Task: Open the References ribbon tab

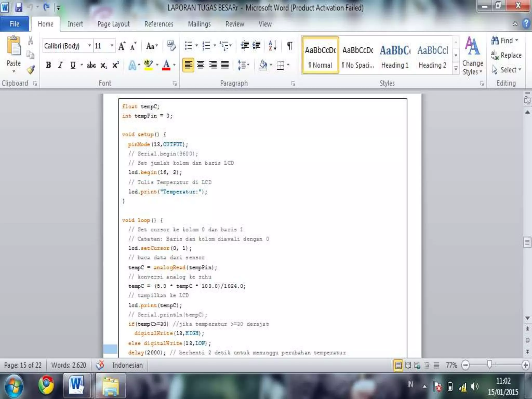Action: 159,24
